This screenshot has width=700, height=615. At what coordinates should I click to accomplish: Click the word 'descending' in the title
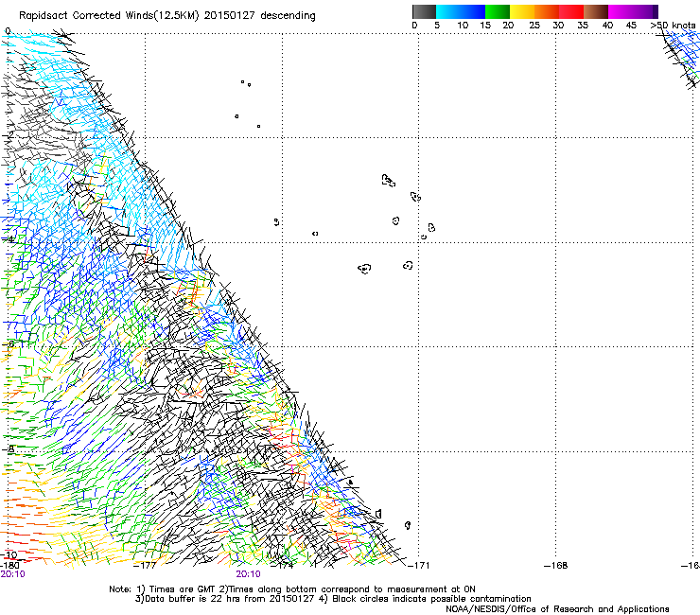288,16
